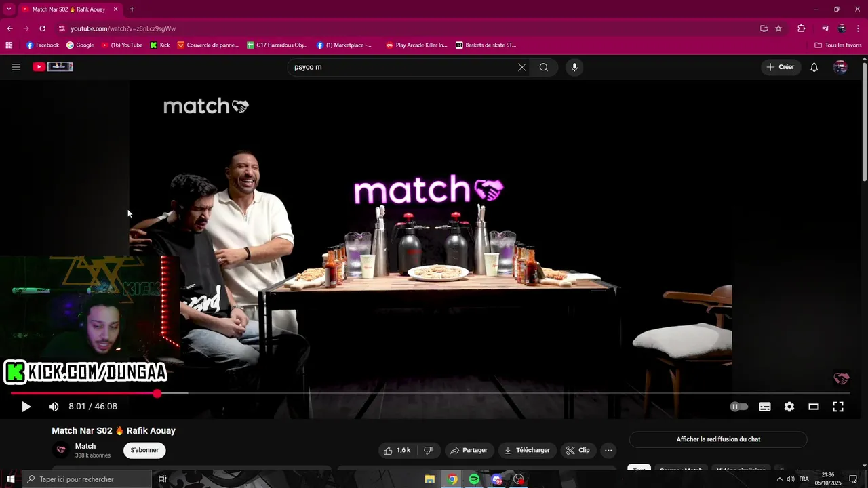This screenshot has width=868, height=488.
Task: Open the Windows Start menu
Action: (10, 479)
